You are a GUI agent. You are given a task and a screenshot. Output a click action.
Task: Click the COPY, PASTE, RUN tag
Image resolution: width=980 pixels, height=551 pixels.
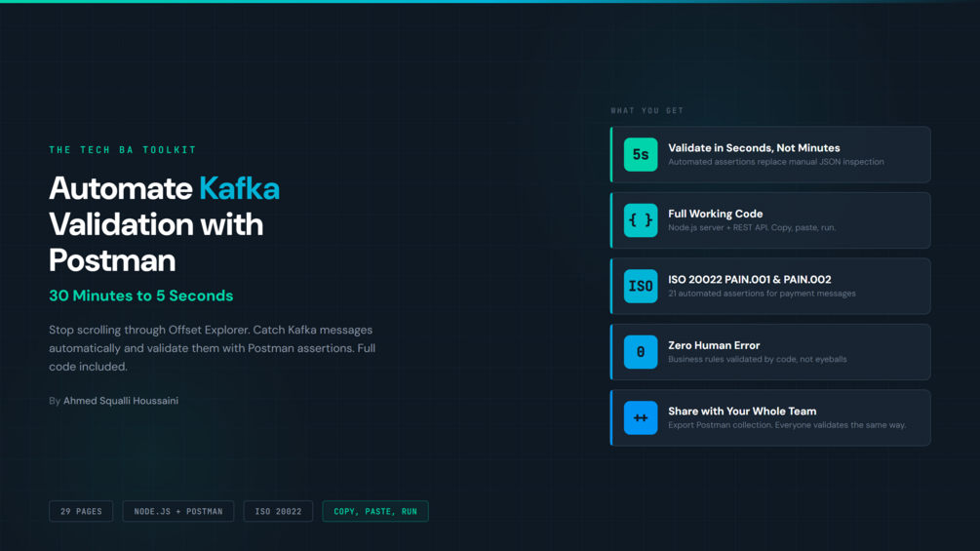[375, 511]
